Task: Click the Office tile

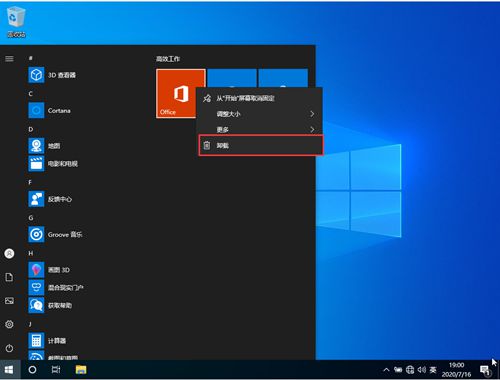Action: [181, 93]
